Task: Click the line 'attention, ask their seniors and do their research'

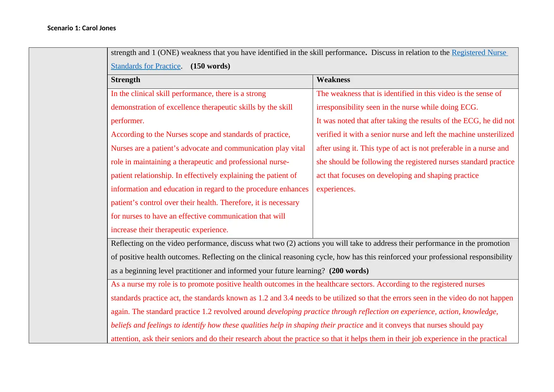Action: [x=309, y=339]
